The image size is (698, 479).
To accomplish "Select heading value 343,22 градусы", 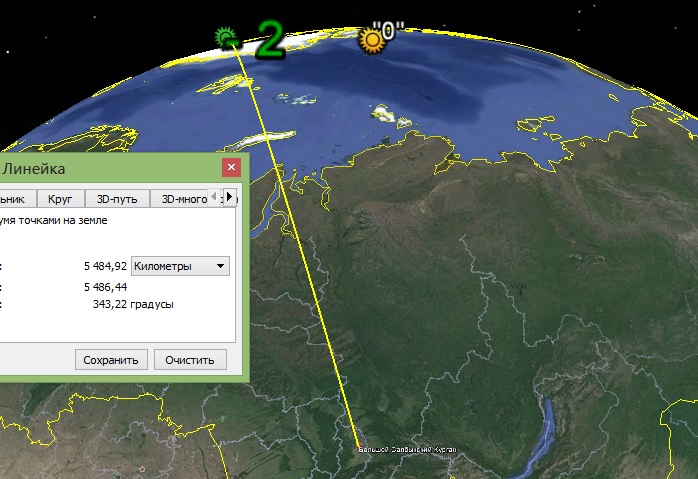I will point(133,304).
